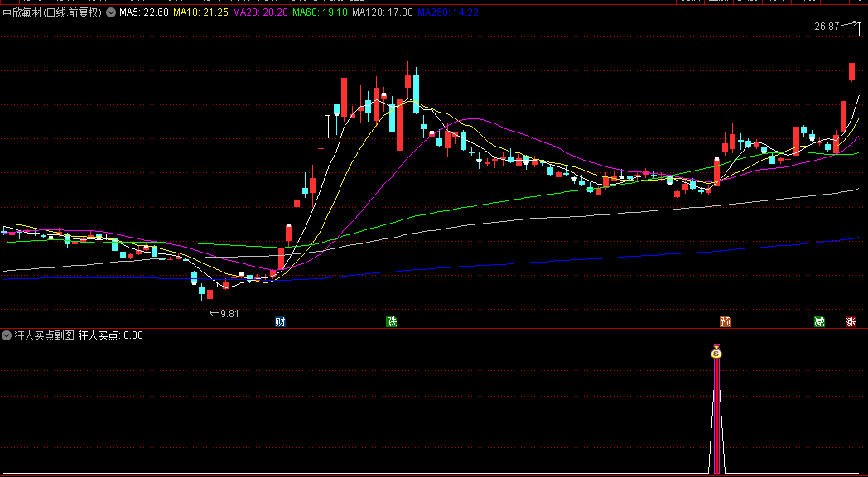Expand the main chart indicator dropdown arrow
The image size is (868, 477).
(111, 12)
